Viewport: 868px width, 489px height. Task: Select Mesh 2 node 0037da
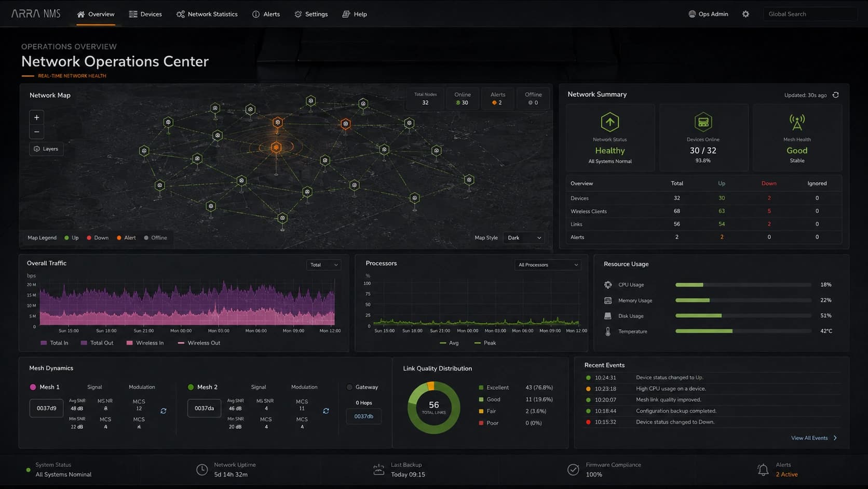(x=204, y=408)
